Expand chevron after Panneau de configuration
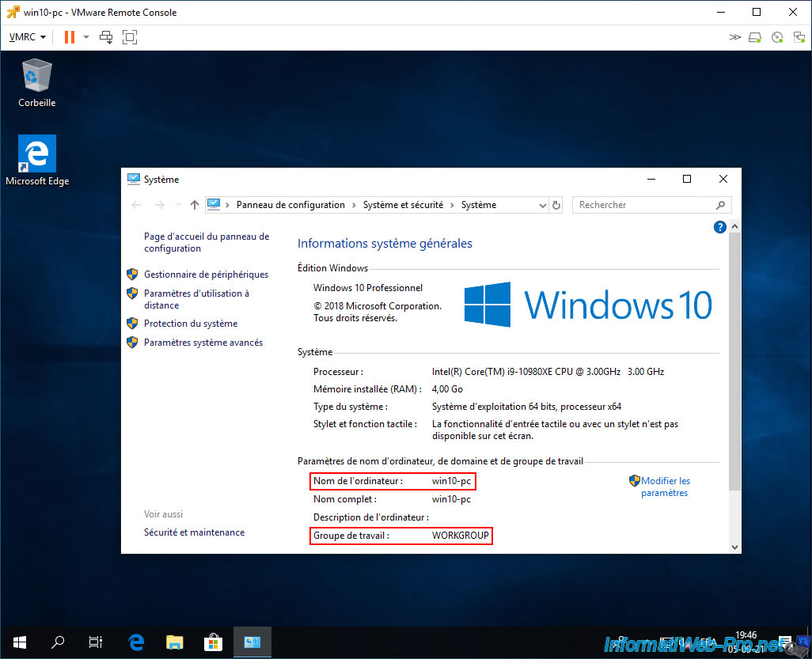This screenshot has width=812, height=659. point(354,205)
